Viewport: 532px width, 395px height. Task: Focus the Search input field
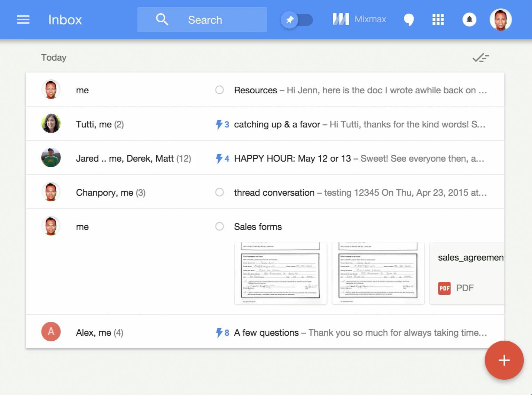202,20
